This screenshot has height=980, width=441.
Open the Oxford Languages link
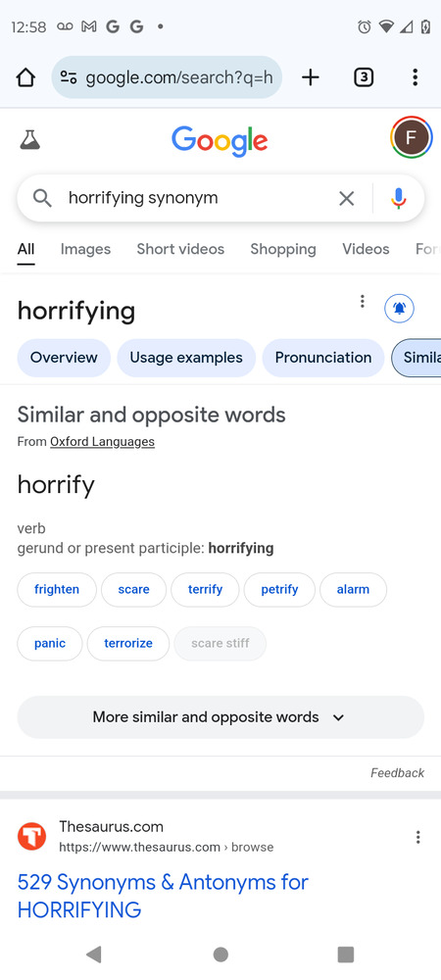(x=103, y=442)
